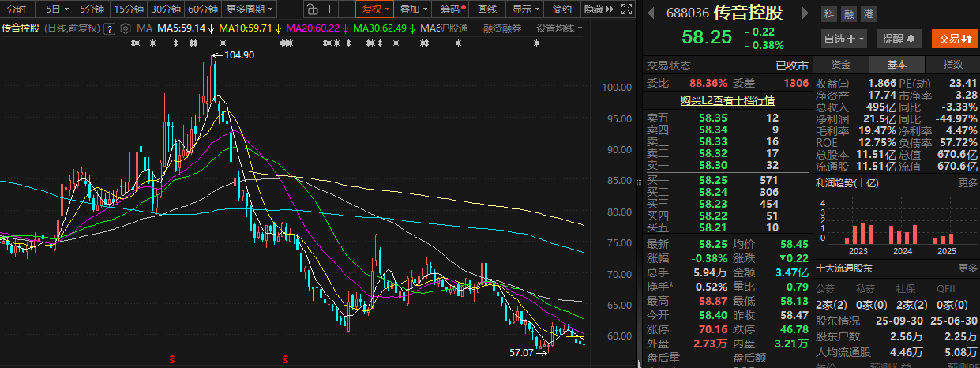Expand 更多周期 period dropdown
This screenshot has width=980, height=368.
click(x=250, y=9)
